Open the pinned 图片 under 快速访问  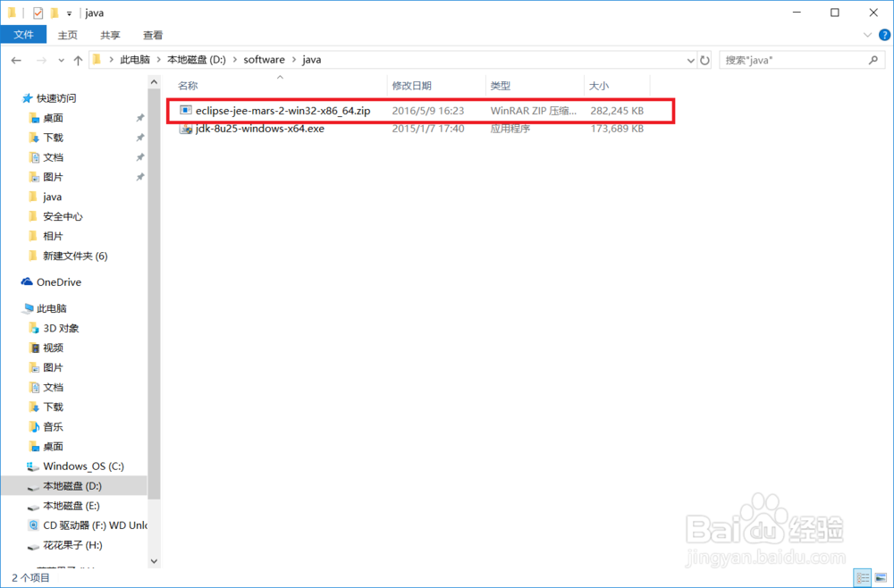pyautogui.click(x=53, y=177)
